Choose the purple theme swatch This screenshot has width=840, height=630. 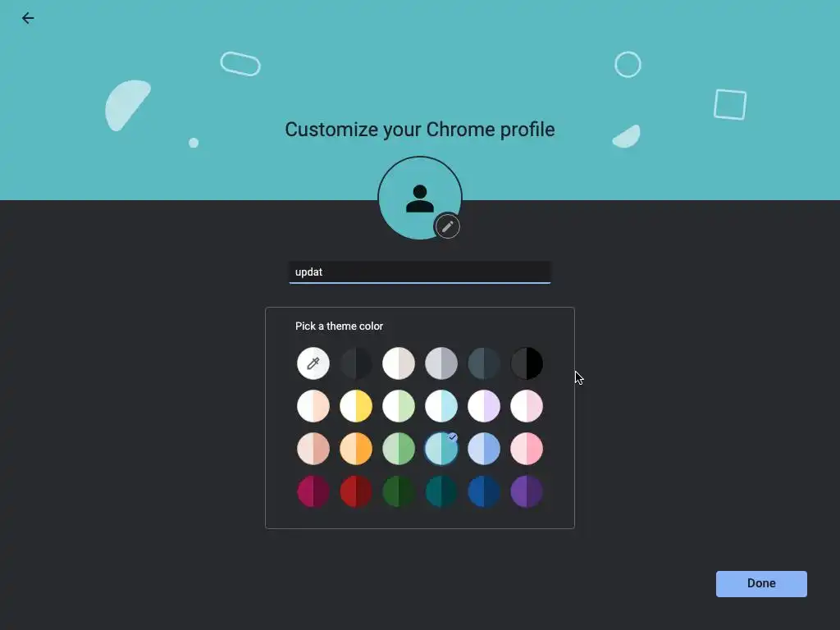coord(527,492)
